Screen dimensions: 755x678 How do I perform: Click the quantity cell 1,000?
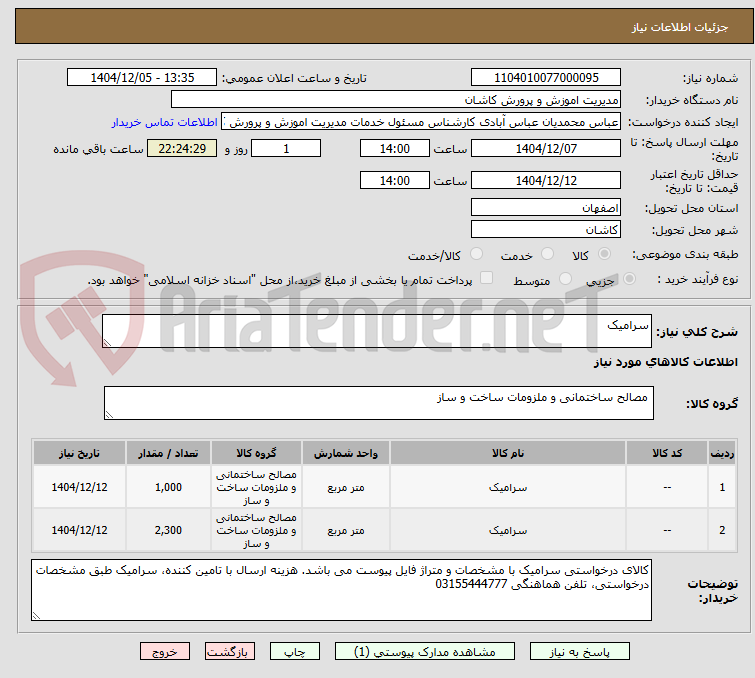(x=168, y=487)
